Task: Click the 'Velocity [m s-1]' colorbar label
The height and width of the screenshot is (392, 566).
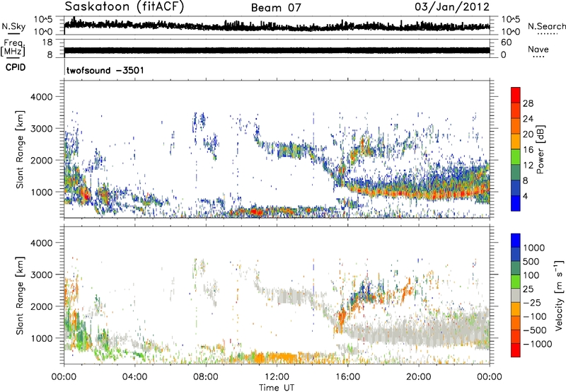Action: click(x=559, y=295)
